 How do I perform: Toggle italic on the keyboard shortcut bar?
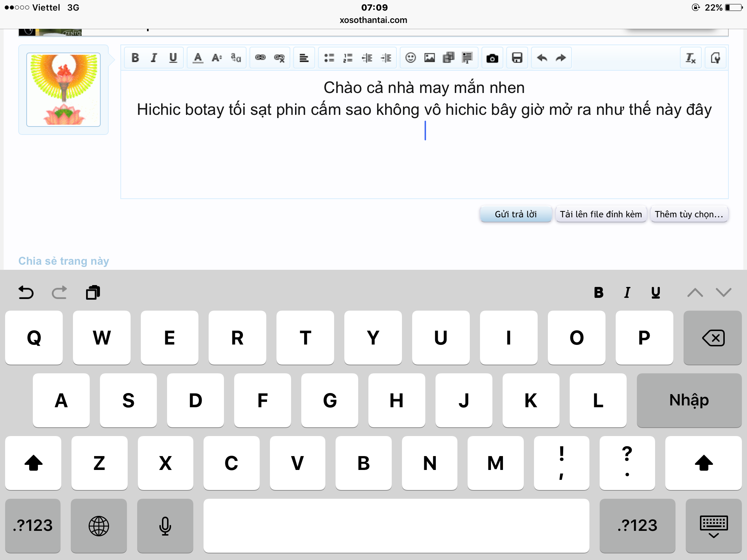click(x=627, y=292)
